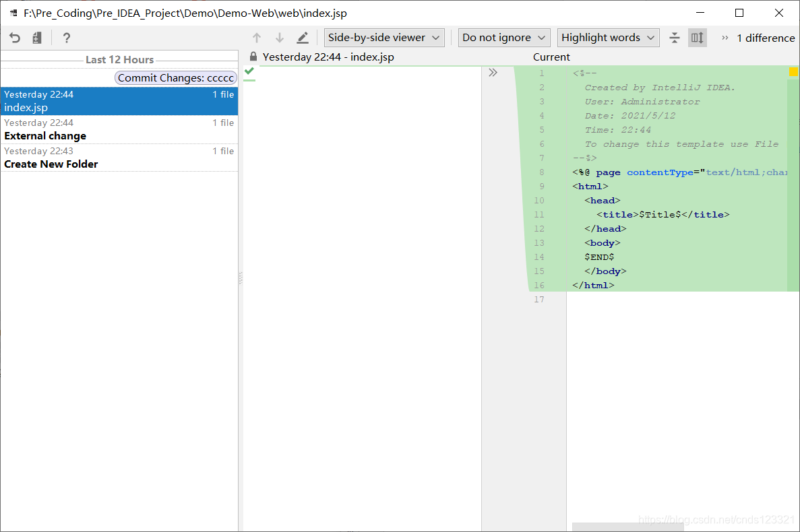The width and height of the screenshot is (800, 532).
Task: Apply change with double-arrow gutter icon
Action: click(493, 72)
